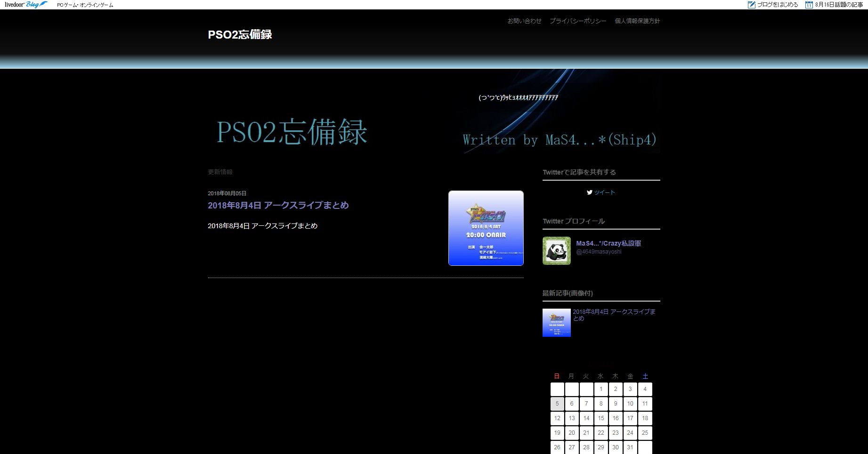Click the calendar icon for trending articles
The image size is (868, 454).
point(809,5)
